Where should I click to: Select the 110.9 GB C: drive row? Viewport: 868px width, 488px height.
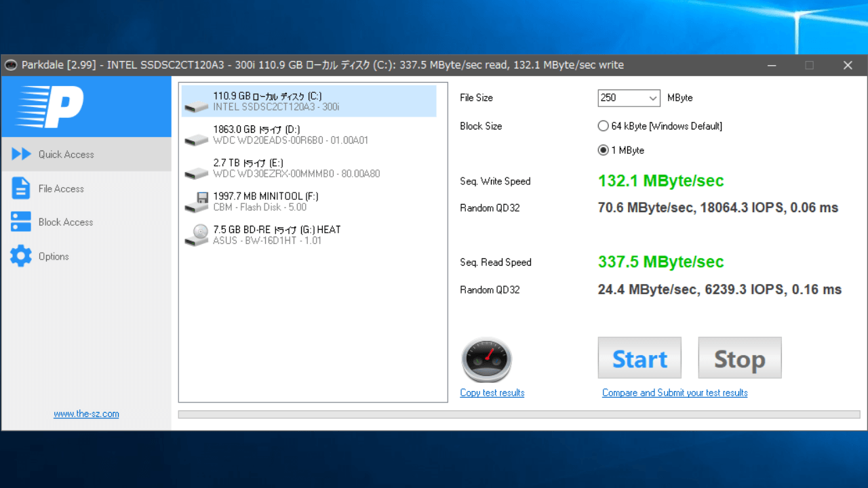point(309,101)
